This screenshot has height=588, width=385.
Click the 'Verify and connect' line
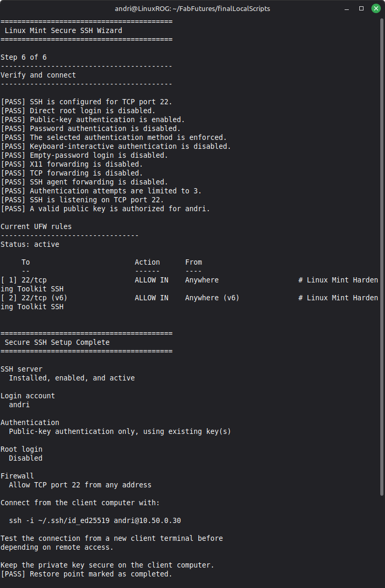point(38,75)
